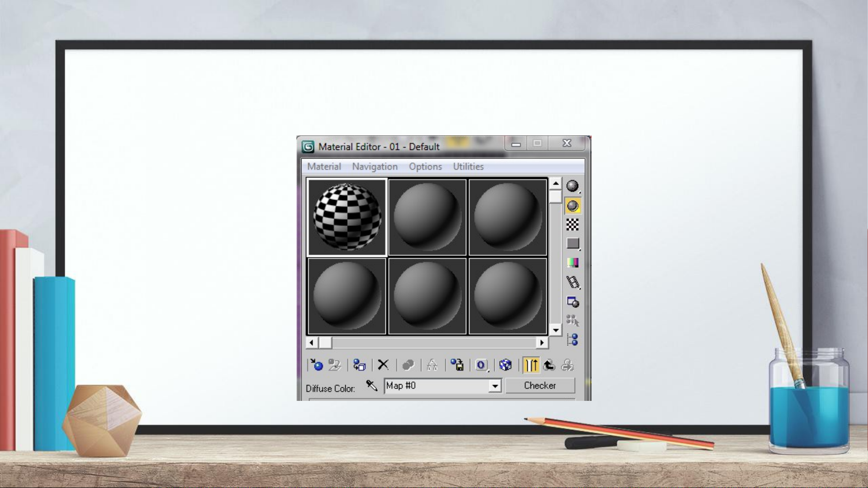Close the Material Editor window
The width and height of the screenshot is (868, 488).
[x=567, y=144]
